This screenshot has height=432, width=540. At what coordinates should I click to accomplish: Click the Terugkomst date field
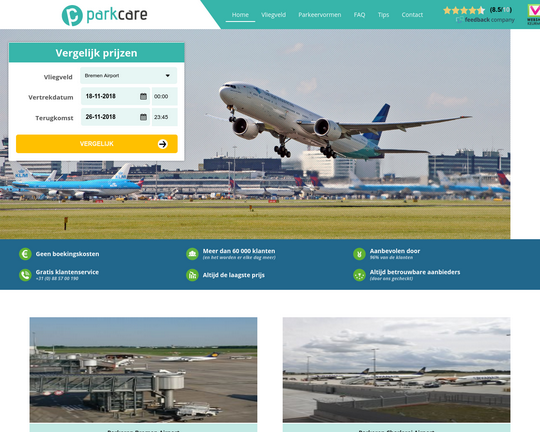point(115,117)
